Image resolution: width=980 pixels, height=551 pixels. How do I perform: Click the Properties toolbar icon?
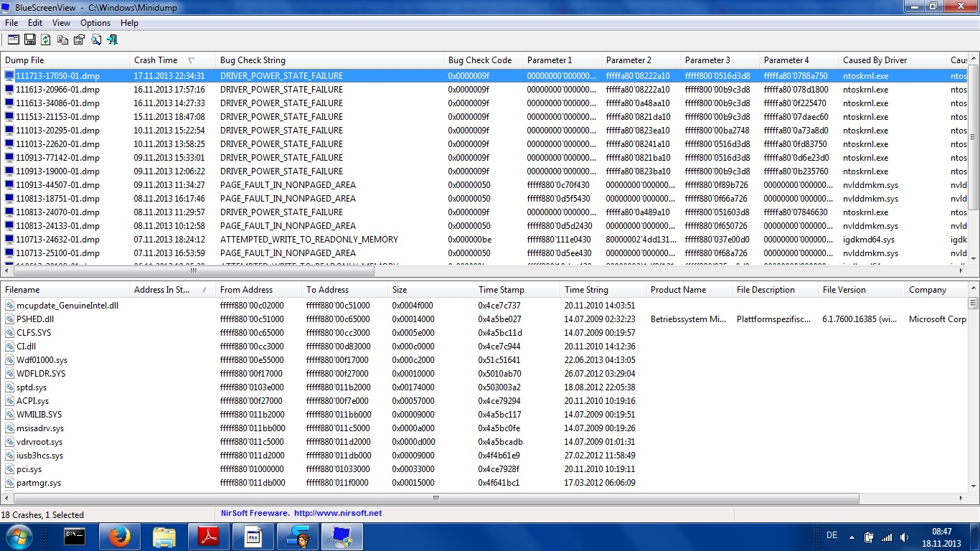(80, 39)
